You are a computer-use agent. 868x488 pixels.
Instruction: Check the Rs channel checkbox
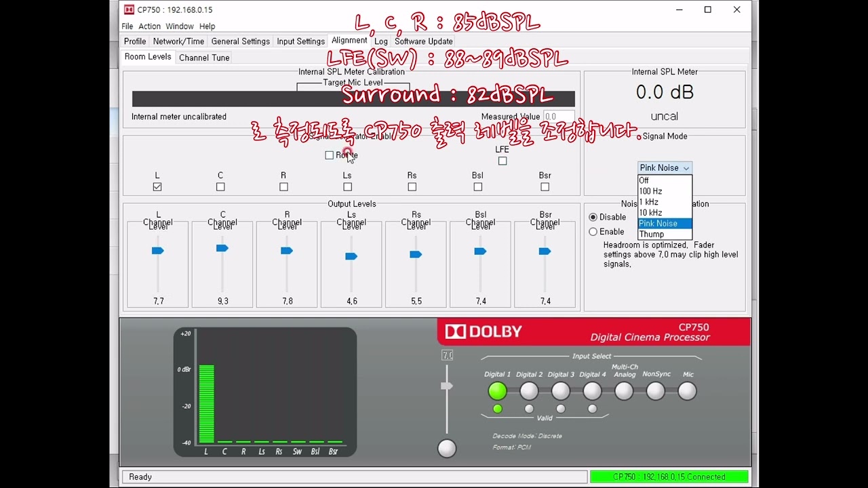412,187
